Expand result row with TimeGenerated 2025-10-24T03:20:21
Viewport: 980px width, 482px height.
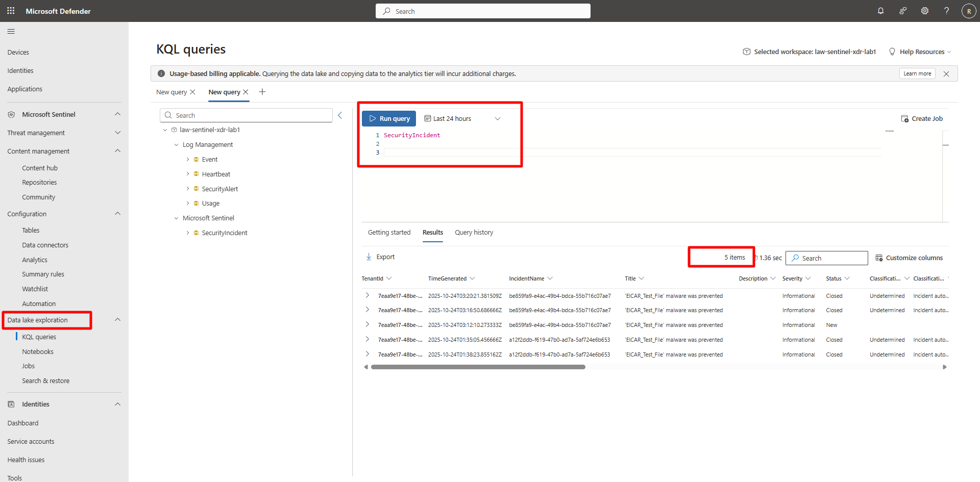(367, 295)
